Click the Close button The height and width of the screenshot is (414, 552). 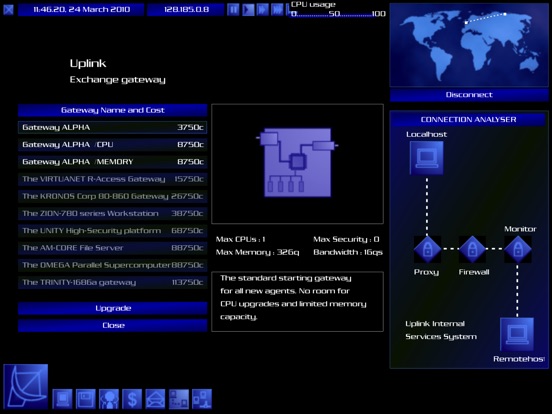coord(113,325)
